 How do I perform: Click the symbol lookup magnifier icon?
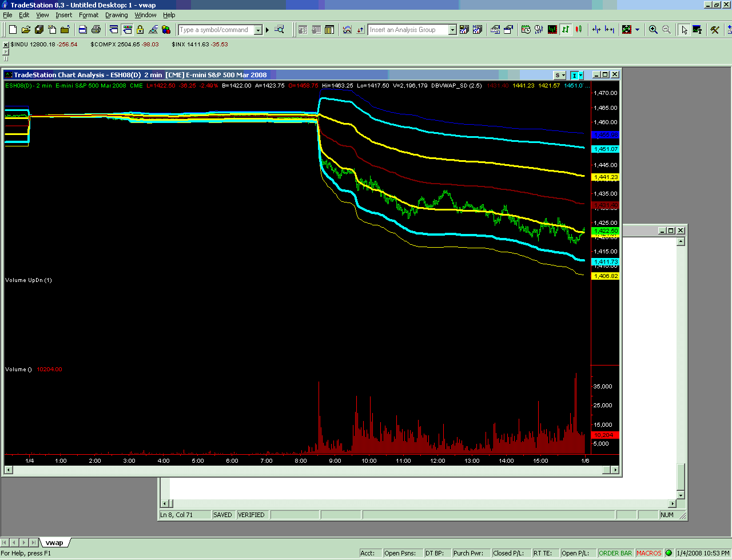[280, 30]
